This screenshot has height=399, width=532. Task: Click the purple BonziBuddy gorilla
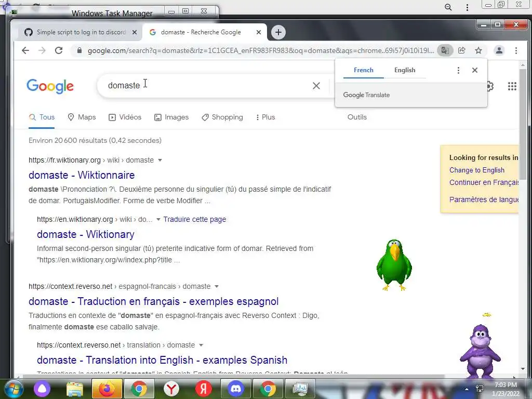[480, 351]
